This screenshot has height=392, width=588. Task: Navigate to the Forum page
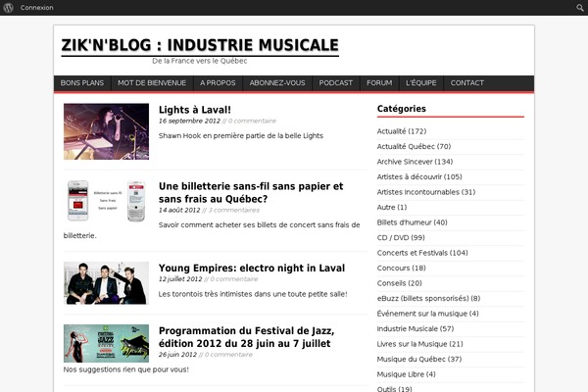[379, 83]
